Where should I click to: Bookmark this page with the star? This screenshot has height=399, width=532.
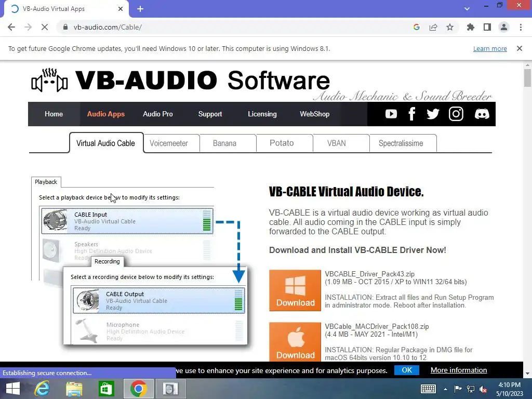tap(450, 27)
